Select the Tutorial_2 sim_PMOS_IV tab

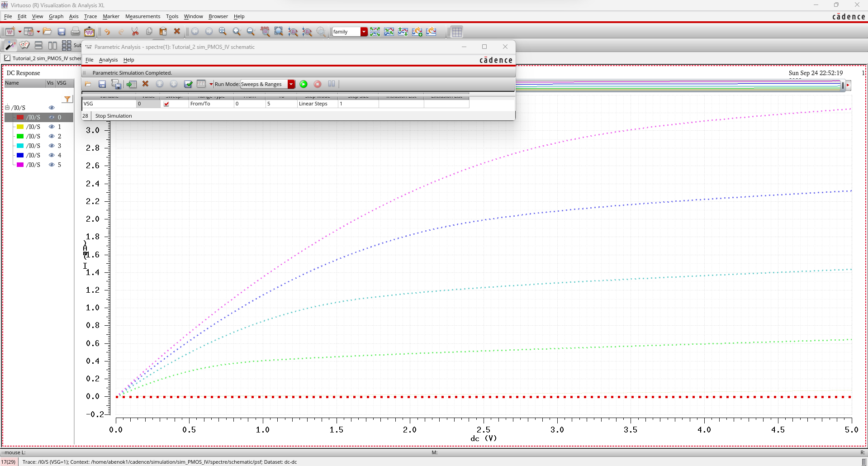43,58
